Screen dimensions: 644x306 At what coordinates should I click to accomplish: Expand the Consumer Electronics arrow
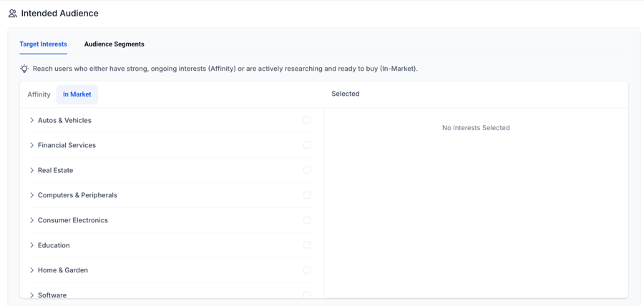coord(31,220)
